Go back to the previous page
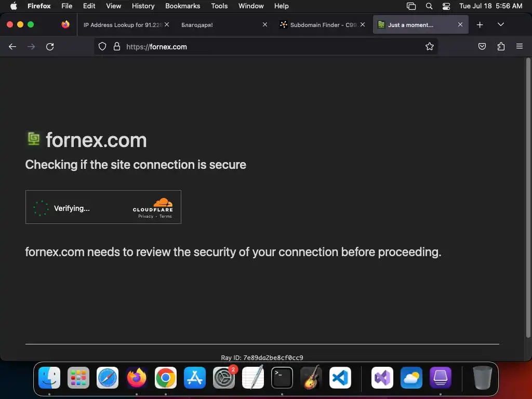 [12, 47]
